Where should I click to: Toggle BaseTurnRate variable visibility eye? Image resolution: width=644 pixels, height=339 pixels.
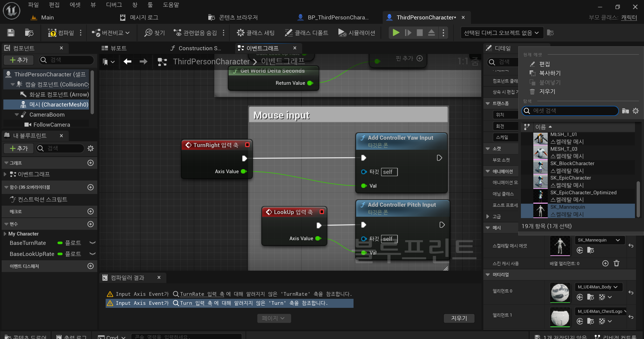click(x=93, y=243)
